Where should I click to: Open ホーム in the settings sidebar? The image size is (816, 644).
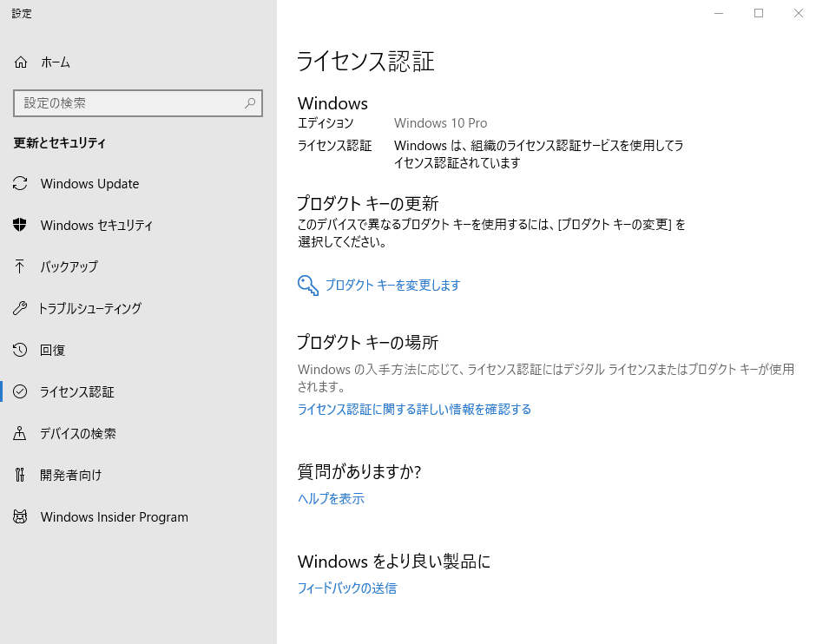click(138, 62)
